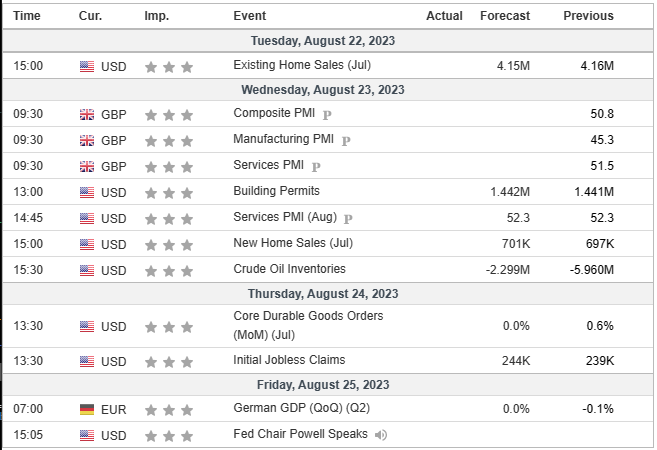Click importance stars for Crude Oil Inventories

(x=168, y=269)
